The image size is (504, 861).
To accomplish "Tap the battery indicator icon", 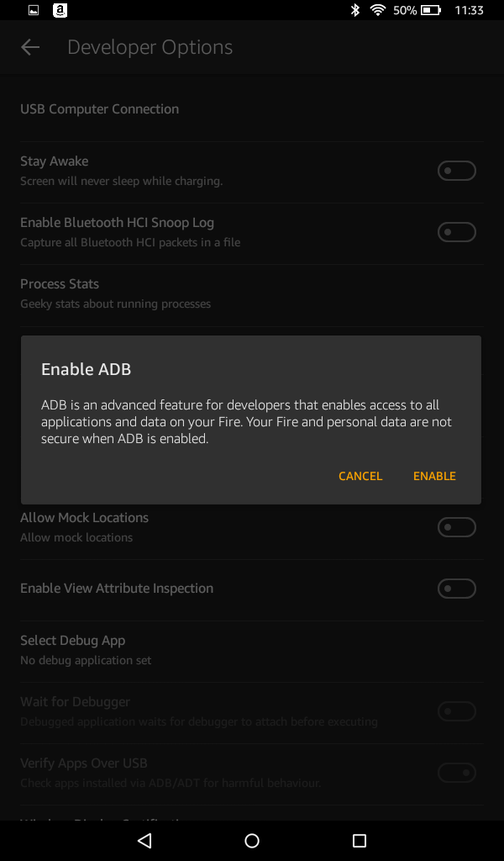I will coord(433,10).
